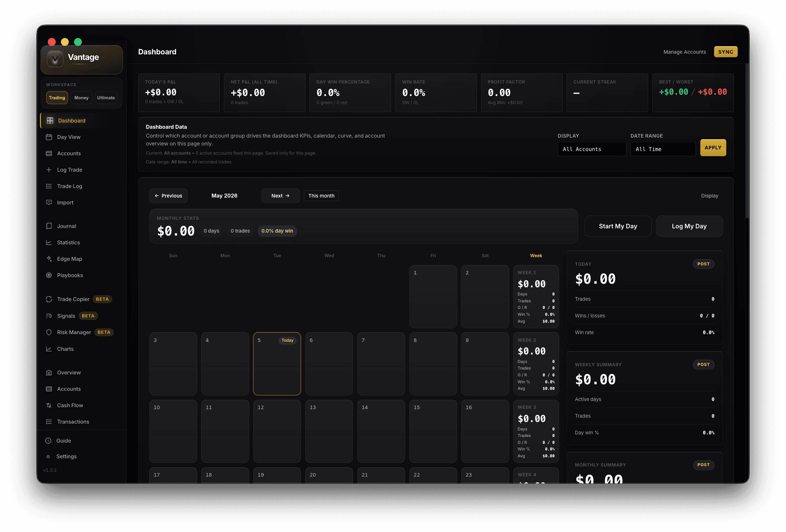Click the money Accounts icon below Overview
Screen dimensions: 786x532
click(49, 389)
